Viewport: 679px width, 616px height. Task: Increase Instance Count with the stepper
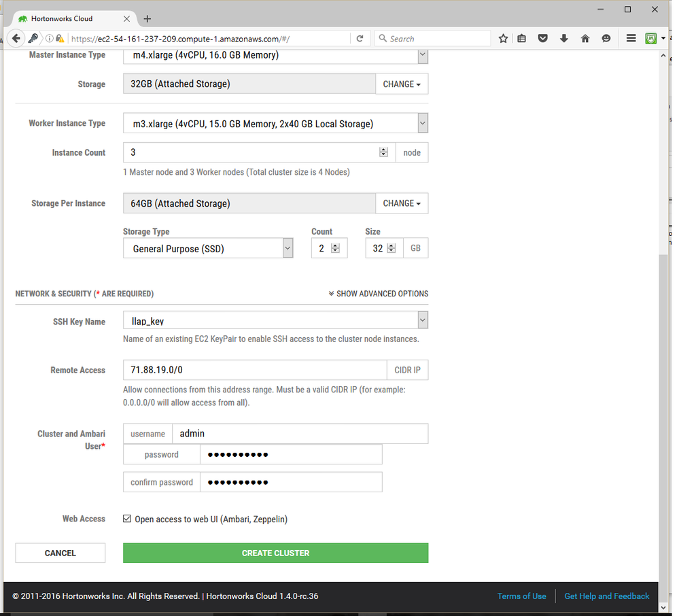pos(383,149)
